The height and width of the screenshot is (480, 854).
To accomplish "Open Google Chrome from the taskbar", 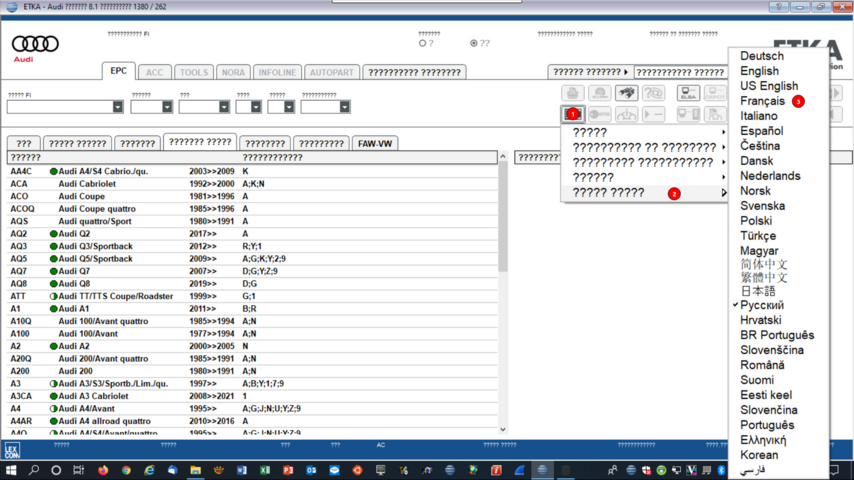I will tap(126, 470).
